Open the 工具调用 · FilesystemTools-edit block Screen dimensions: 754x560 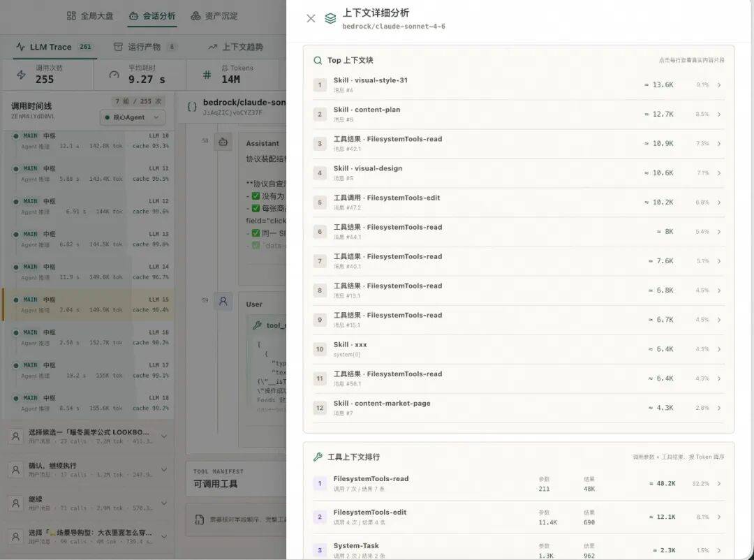click(x=518, y=202)
